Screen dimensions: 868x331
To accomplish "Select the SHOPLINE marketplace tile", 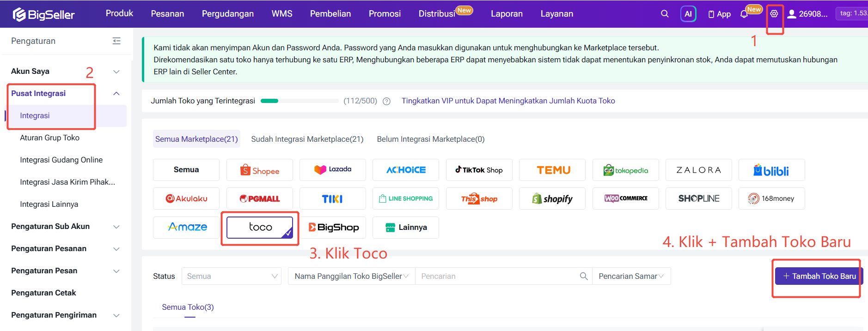I will click(699, 199).
